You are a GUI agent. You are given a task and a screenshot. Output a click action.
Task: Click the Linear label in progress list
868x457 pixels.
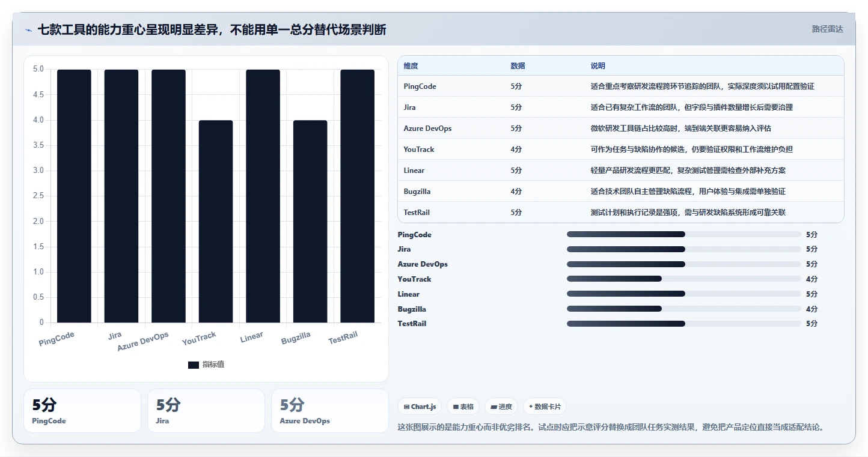point(409,294)
